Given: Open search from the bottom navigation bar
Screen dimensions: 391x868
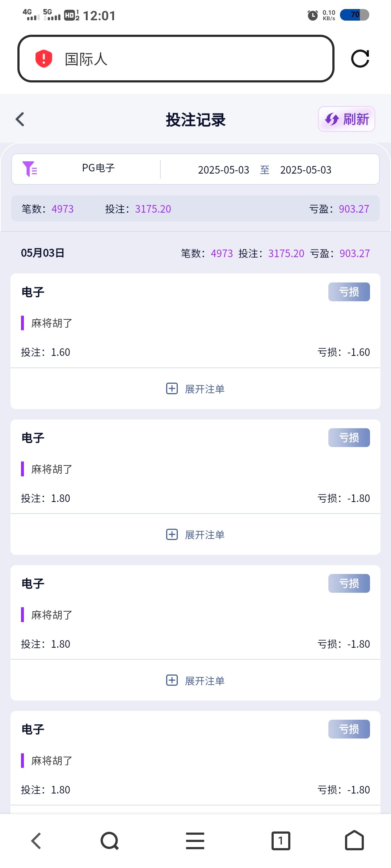Looking at the screenshot, I should click(110, 841).
